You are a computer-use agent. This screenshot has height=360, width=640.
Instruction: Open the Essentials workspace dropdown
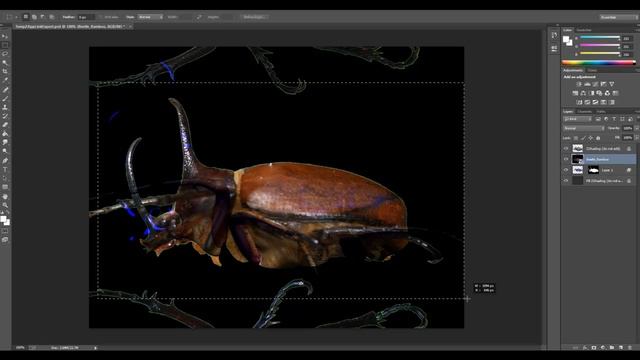pos(618,17)
